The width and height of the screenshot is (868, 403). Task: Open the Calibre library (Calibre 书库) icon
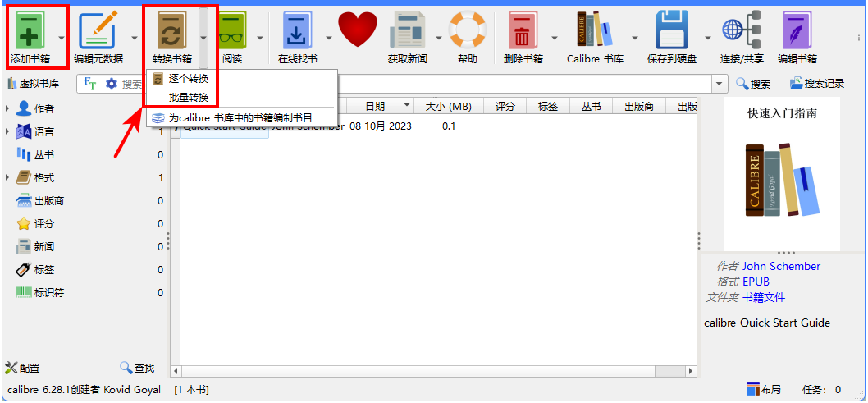(x=595, y=30)
